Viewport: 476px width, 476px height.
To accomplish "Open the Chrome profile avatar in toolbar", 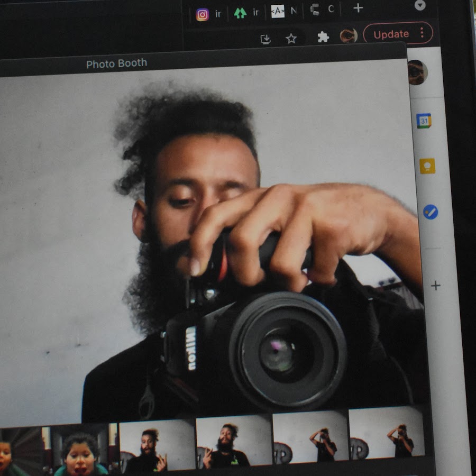I will click(x=349, y=35).
